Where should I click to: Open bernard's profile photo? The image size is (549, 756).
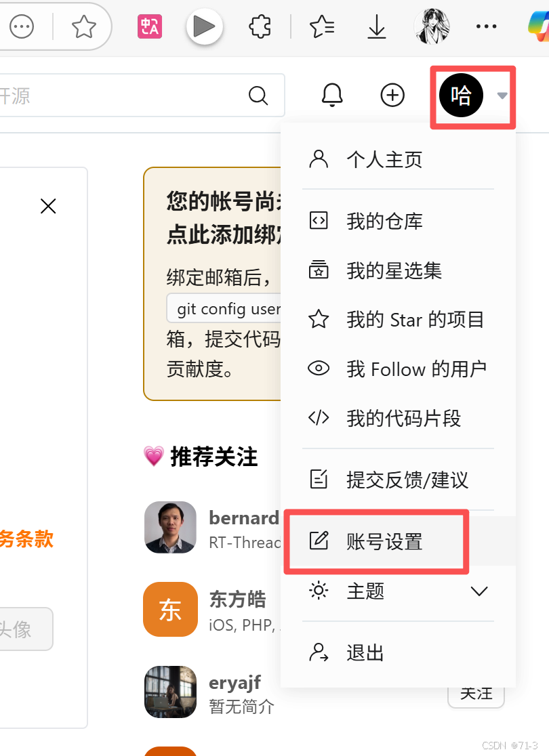coord(170,527)
